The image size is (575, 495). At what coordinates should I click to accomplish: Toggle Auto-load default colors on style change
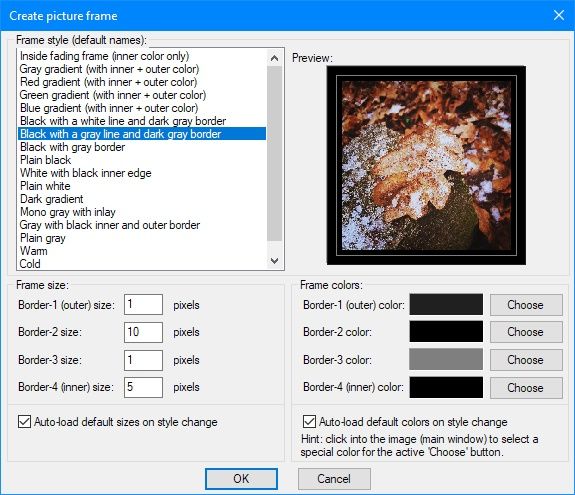[309, 422]
